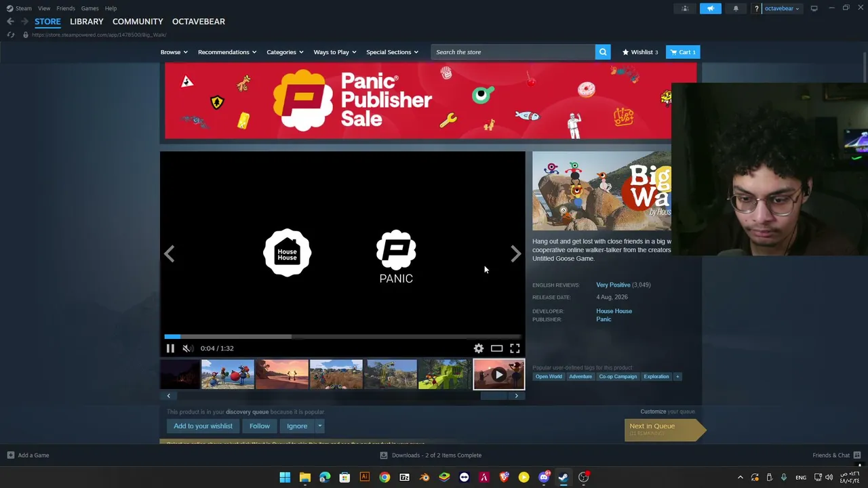The height and width of the screenshot is (488, 868).
Task: Click the Ignore button
Action: 297,426
